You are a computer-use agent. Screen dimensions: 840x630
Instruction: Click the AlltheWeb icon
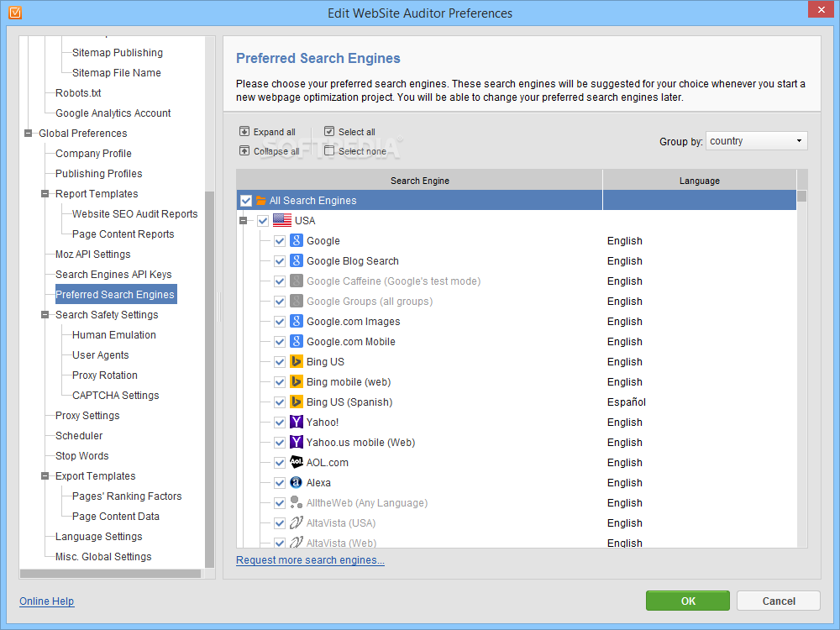[x=297, y=502]
